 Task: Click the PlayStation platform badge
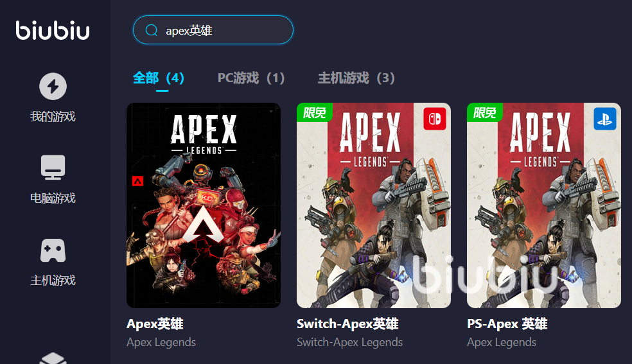[604, 119]
